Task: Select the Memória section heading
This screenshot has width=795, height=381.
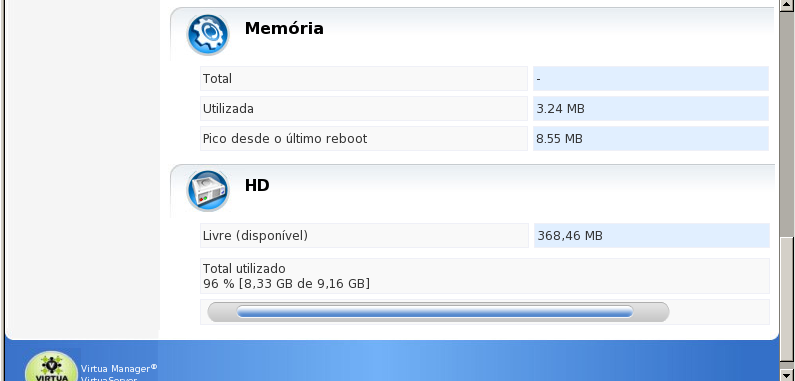Action: 284,28
